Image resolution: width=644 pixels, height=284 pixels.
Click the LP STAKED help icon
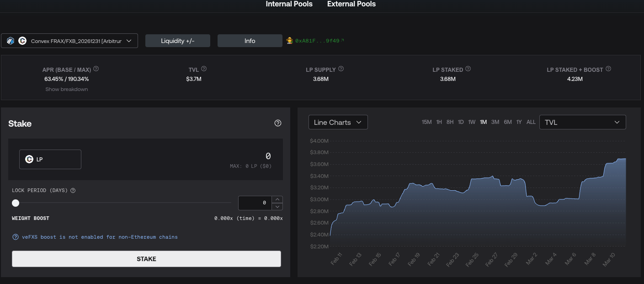pyautogui.click(x=468, y=69)
